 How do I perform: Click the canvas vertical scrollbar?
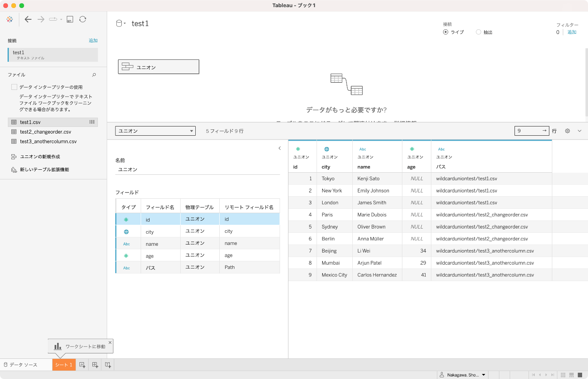(586, 82)
